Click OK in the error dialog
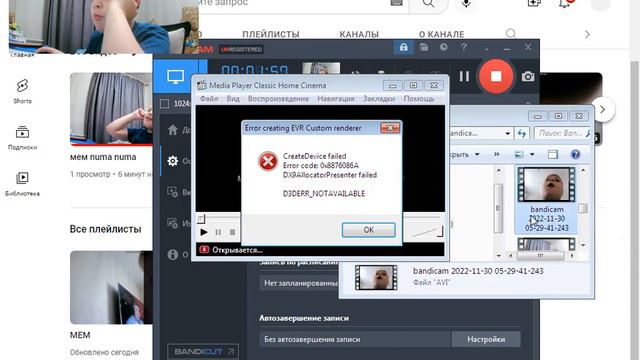Viewport: 640px width, 360px height. (368, 230)
